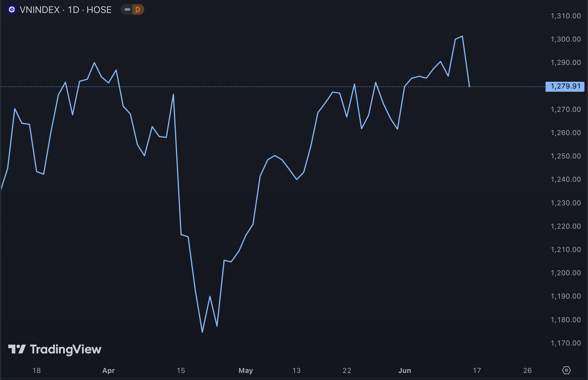Click the 1,220.00 price axis label
The width and height of the screenshot is (588, 380).
click(566, 226)
